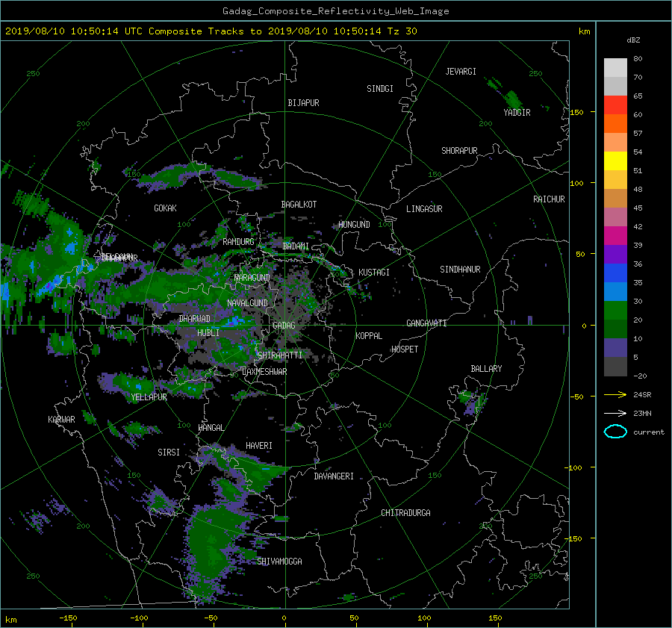This screenshot has width=672, height=628.
Task: Select the bright yellow 51-54 dBZ swatch
Action: point(615,161)
